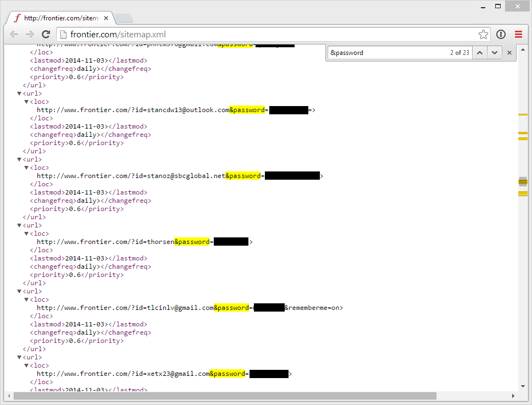Collapse the url node above the thorsen entry
Image resolution: width=532 pixels, height=405 pixels.
pyautogui.click(x=19, y=225)
